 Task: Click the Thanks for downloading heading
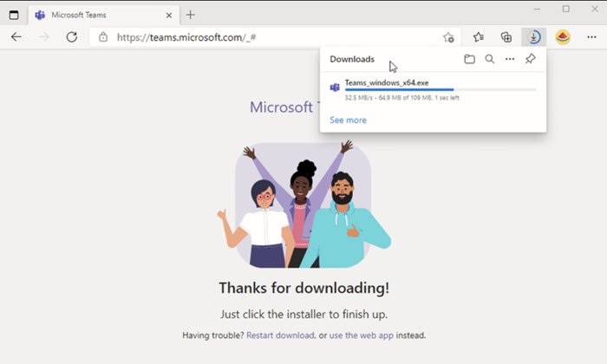pos(303,289)
